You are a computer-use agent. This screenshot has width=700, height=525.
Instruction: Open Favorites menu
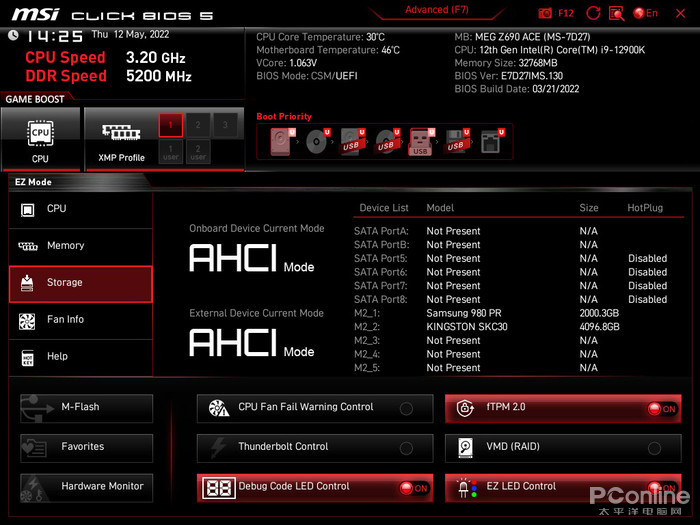[x=87, y=448]
